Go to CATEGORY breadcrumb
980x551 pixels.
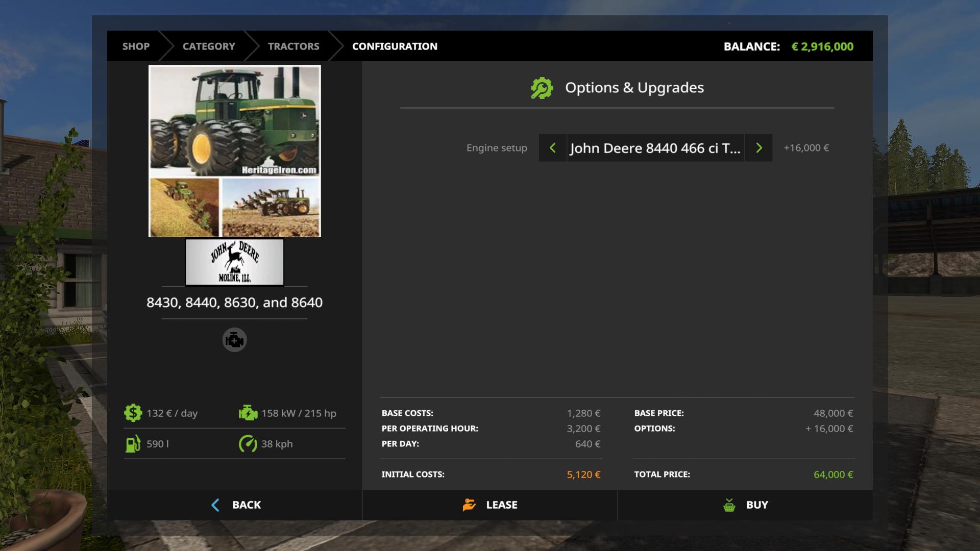[x=209, y=46]
